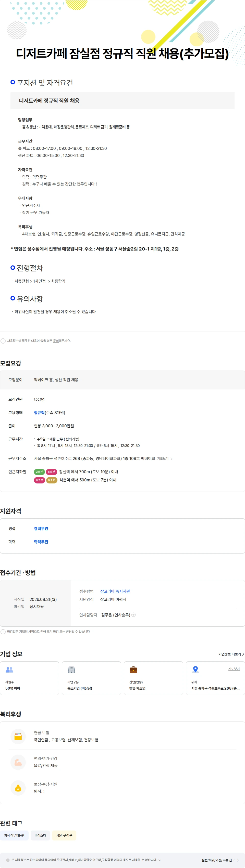This screenshot has width=245, height=868.
Task: Click 픽베이크 홀, 생산 직원 채용 text
Action: (56, 379)
